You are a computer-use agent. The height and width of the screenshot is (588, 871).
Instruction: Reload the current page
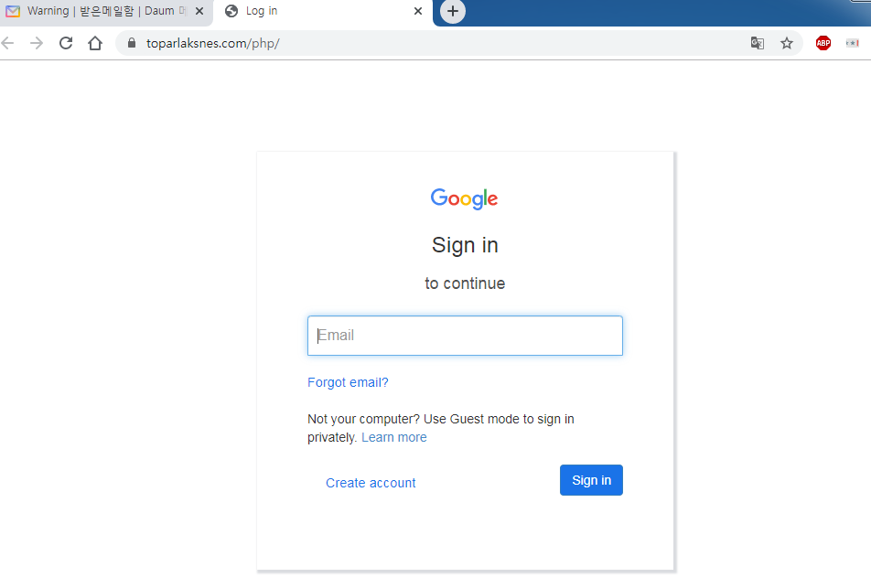tap(66, 43)
